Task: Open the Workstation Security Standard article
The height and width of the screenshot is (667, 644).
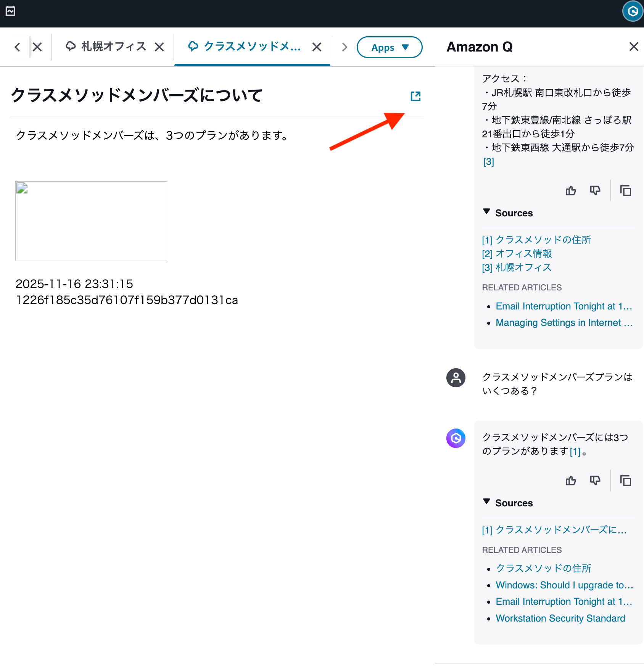Action: click(560, 618)
